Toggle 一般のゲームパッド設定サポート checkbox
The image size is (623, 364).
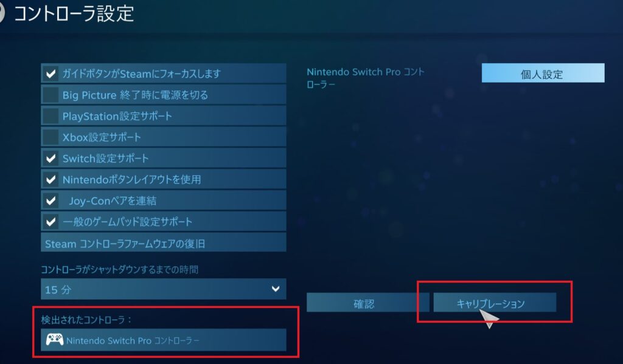click(x=51, y=221)
